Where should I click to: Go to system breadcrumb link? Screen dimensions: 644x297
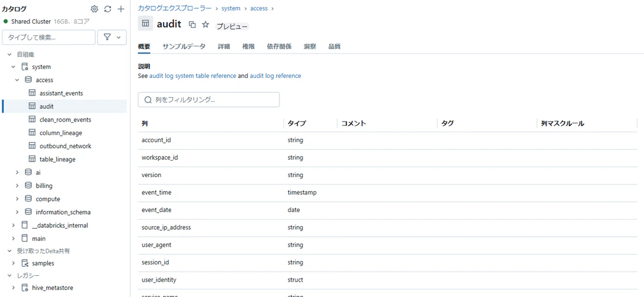230,8
